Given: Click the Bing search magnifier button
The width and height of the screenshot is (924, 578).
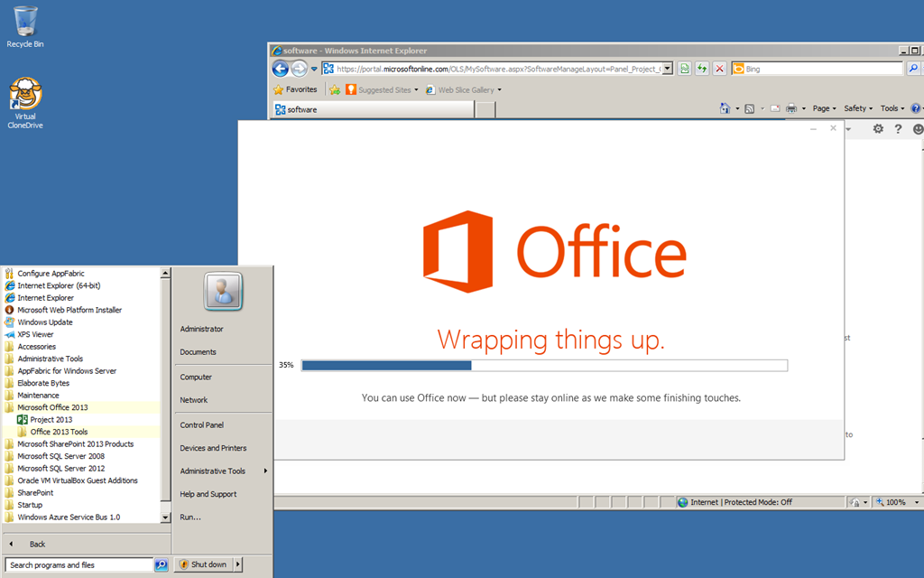Looking at the screenshot, I should click(913, 69).
